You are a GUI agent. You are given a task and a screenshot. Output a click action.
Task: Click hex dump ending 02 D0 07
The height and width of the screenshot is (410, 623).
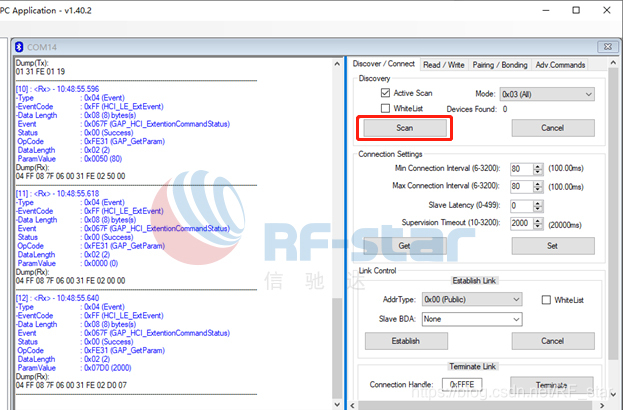click(x=71, y=385)
